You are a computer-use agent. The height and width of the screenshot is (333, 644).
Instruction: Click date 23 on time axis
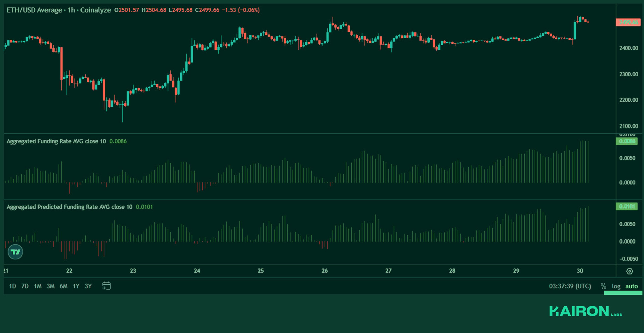(x=133, y=271)
